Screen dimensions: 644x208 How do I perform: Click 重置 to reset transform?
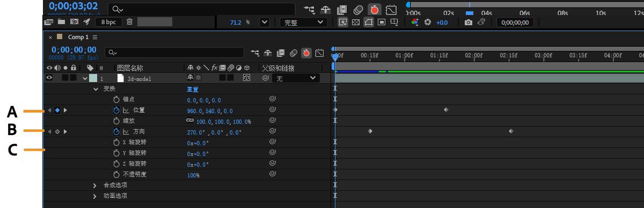193,90
